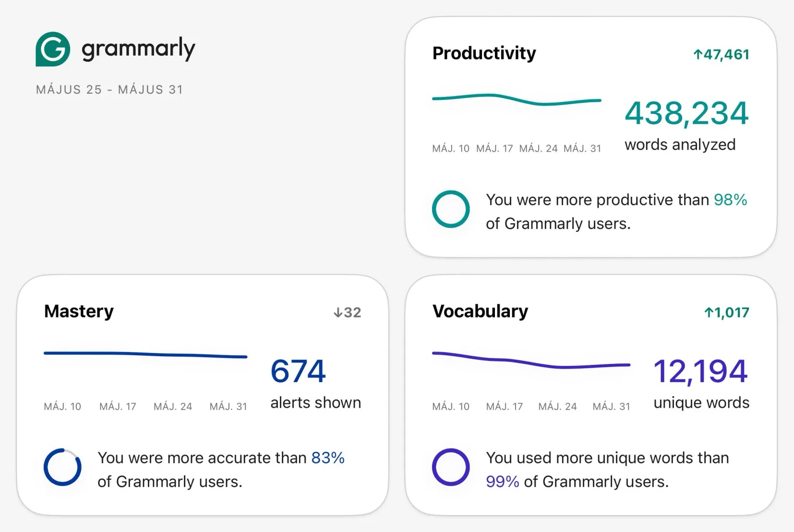Screen dimensions: 794x532
Task: Click the 98% productivity percentage
Action: click(731, 200)
